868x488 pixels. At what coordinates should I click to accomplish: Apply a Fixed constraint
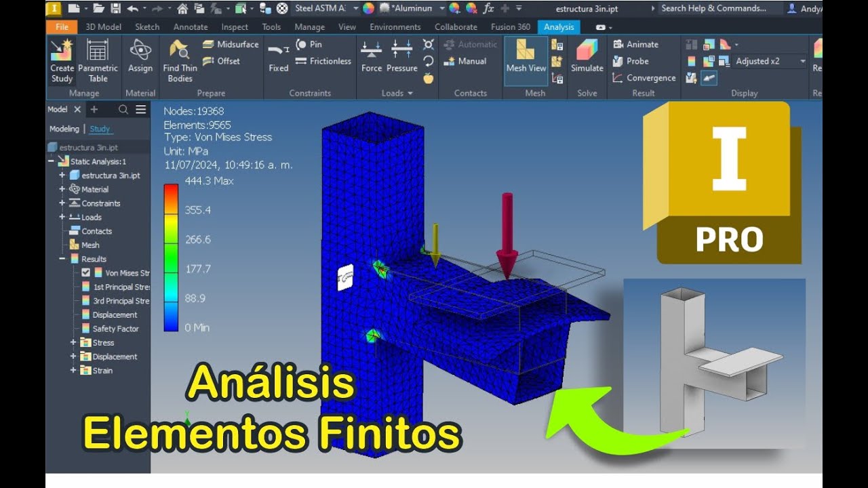point(279,56)
